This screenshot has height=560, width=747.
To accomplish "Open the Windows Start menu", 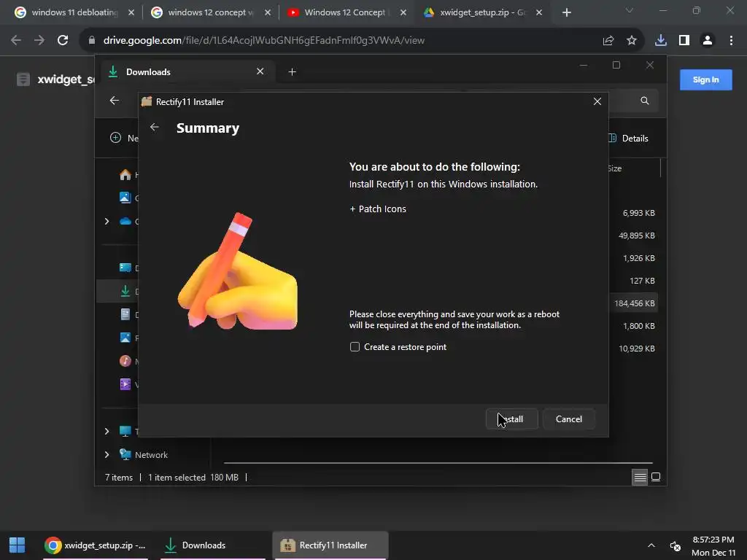I will coord(18,545).
